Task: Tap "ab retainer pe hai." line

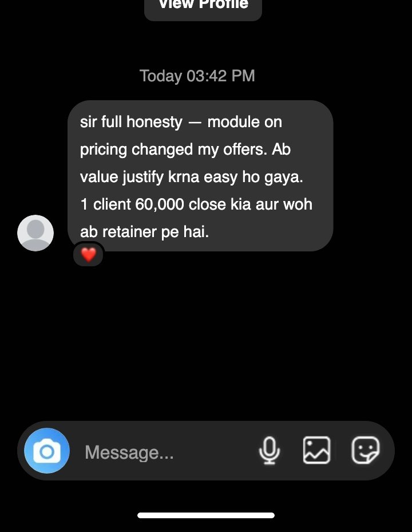Action: (144, 232)
